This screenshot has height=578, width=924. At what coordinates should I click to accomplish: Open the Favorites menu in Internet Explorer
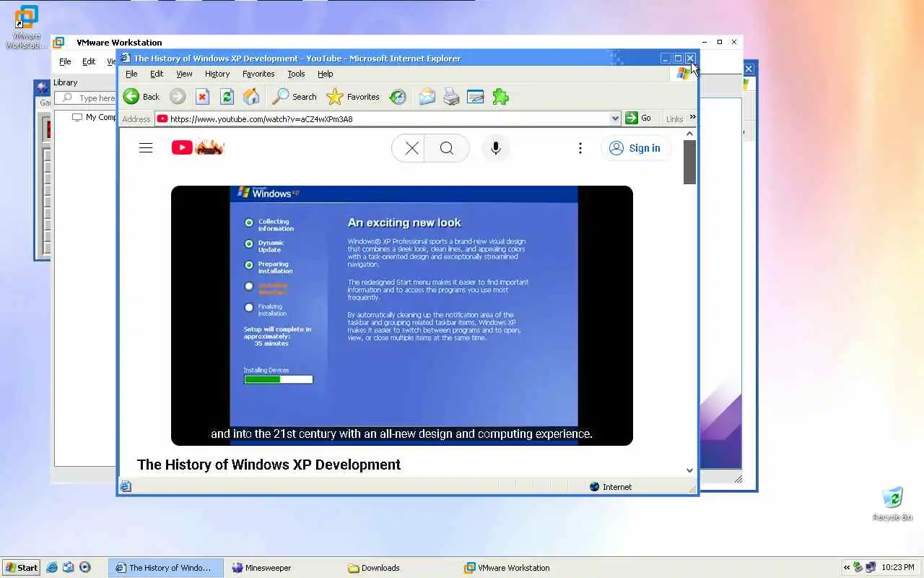tap(258, 74)
